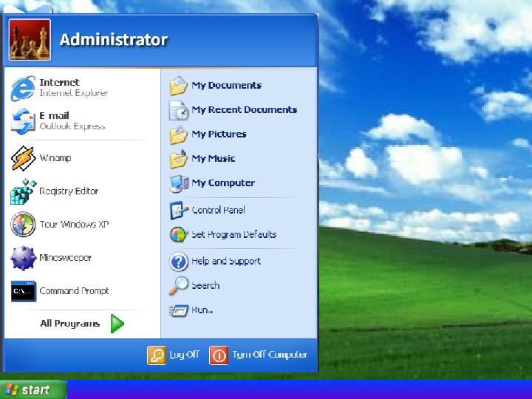
Task: Click the My Documents label
Action: click(x=227, y=86)
